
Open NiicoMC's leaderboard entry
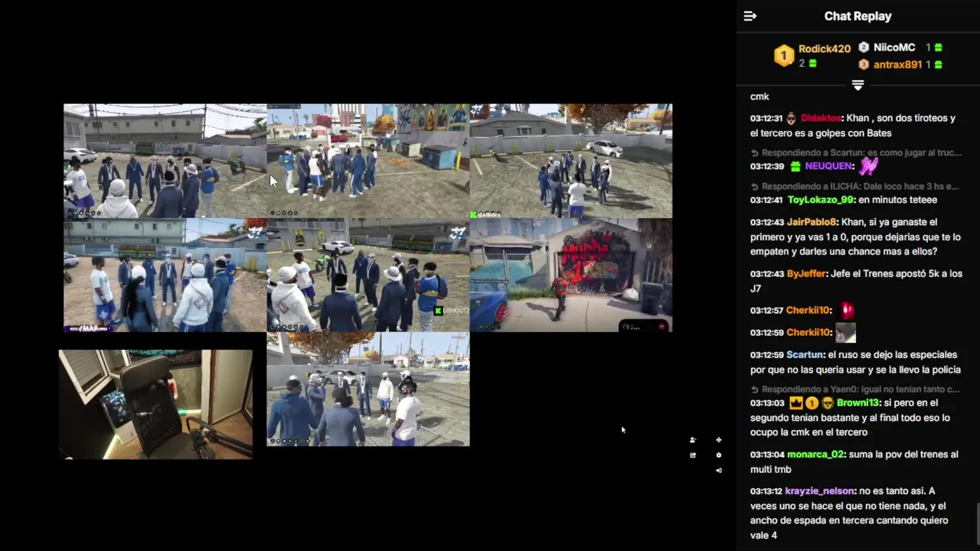pos(894,47)
